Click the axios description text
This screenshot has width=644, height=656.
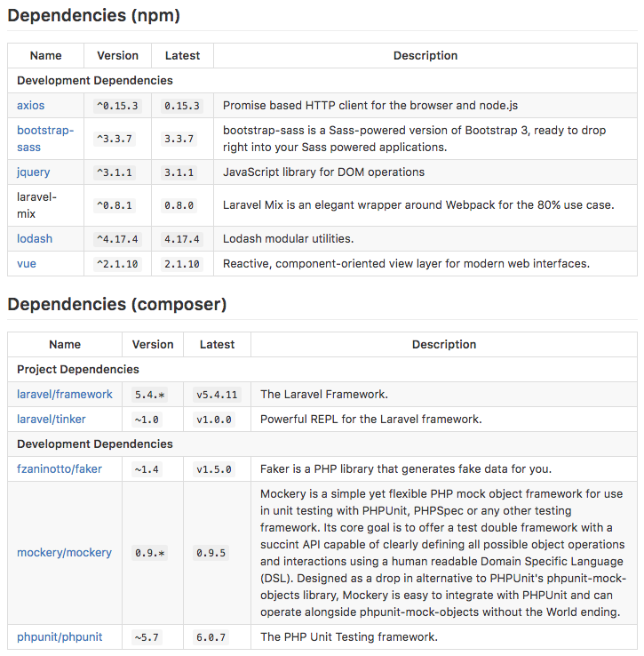[370, 106]
